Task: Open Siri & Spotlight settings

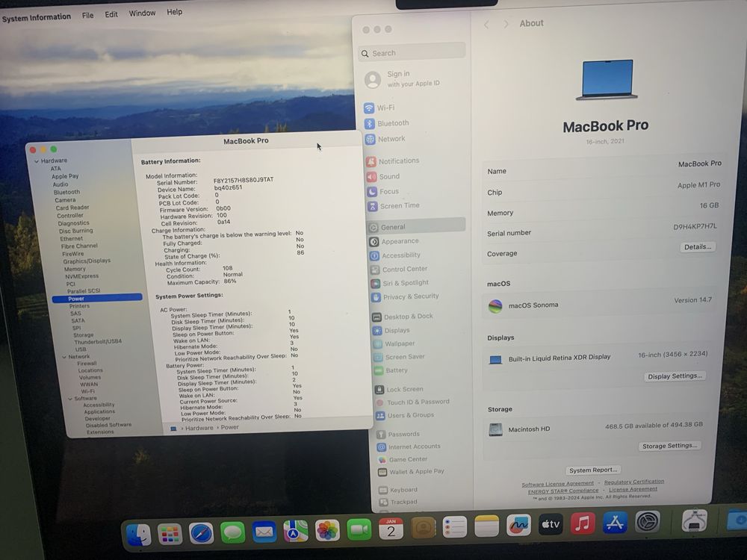Action: click(x=400, y=283)
